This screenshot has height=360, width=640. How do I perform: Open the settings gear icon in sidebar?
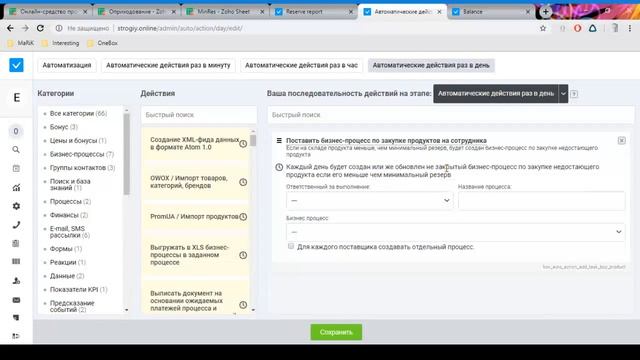16,206
